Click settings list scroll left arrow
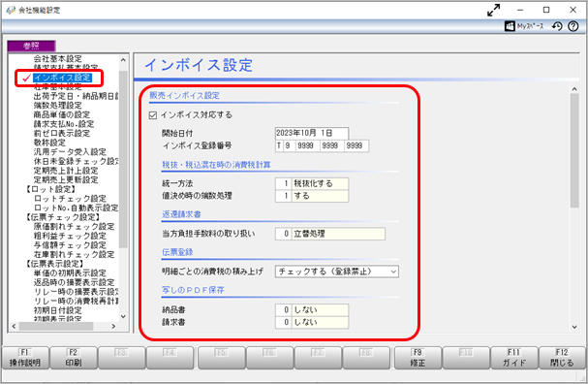Viewport: 588px width, 384px height. (14, 327)
